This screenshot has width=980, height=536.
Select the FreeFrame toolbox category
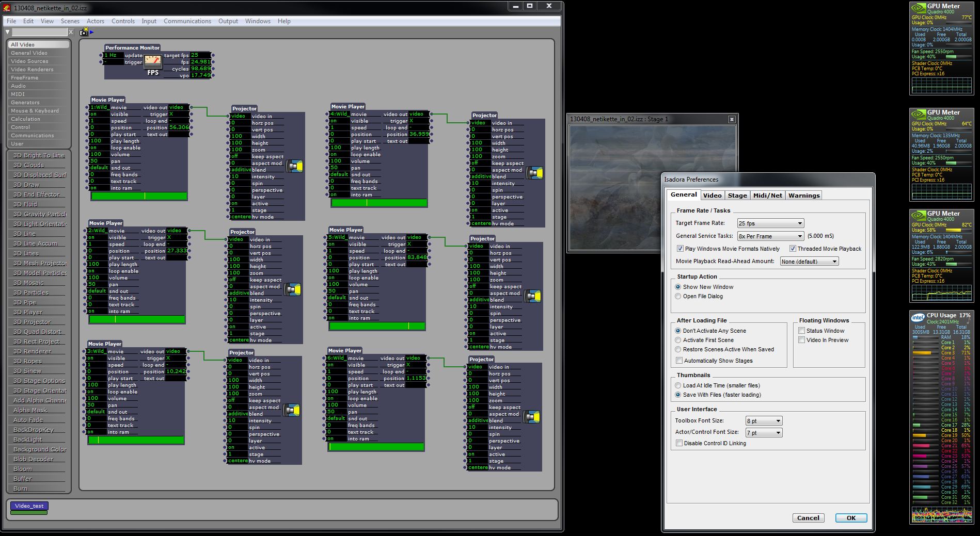39,77
